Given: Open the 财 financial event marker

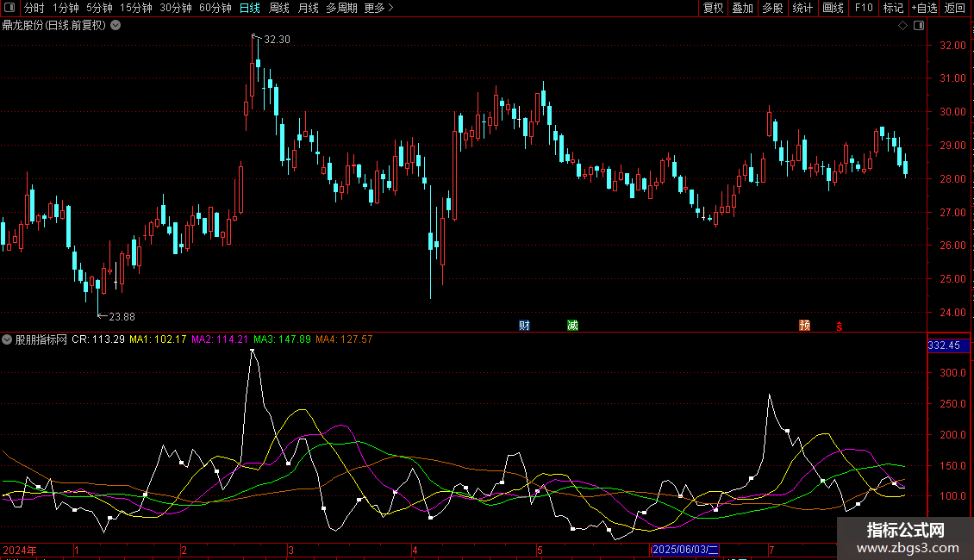Looking at the screenshot, I should 524,326.
